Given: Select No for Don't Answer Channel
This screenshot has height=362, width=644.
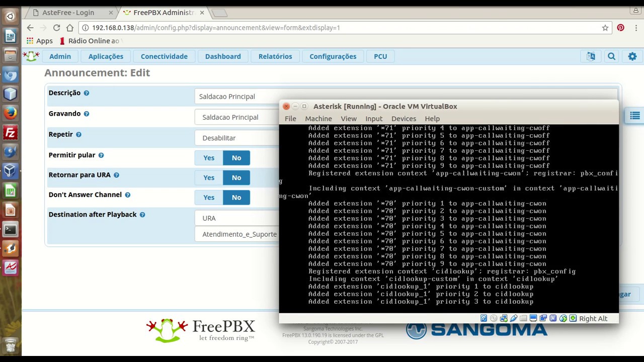Looking at the screenshot, I should [236, 197].
